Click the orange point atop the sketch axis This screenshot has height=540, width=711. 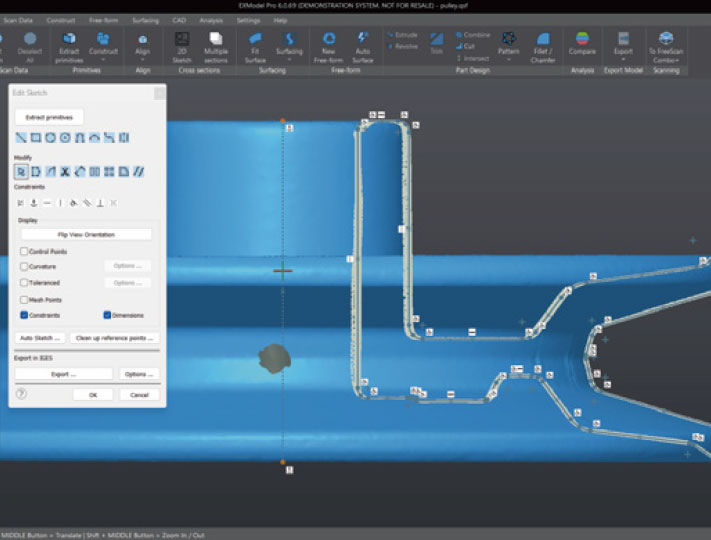tap(283, 121)
